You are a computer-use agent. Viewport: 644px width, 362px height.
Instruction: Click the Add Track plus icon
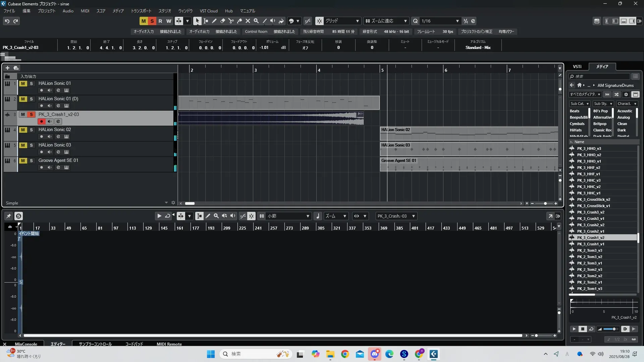(7, 68)
